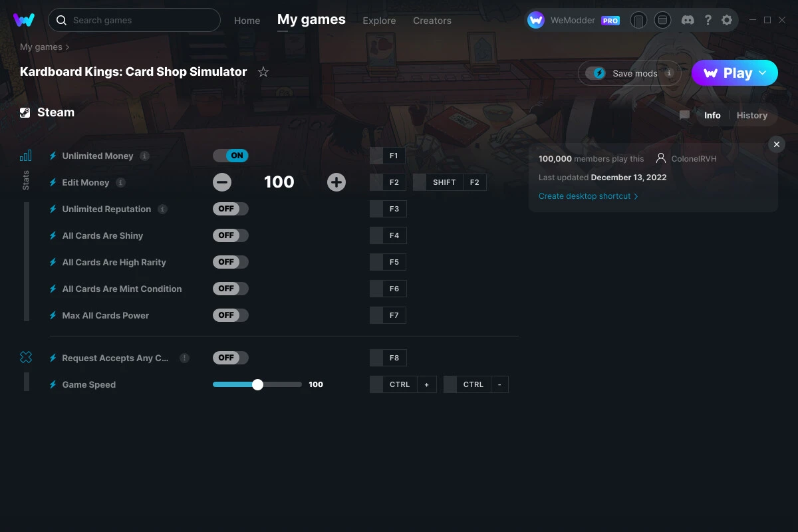Enable the Max All Cards Power toggle

[x=231, y=315]
